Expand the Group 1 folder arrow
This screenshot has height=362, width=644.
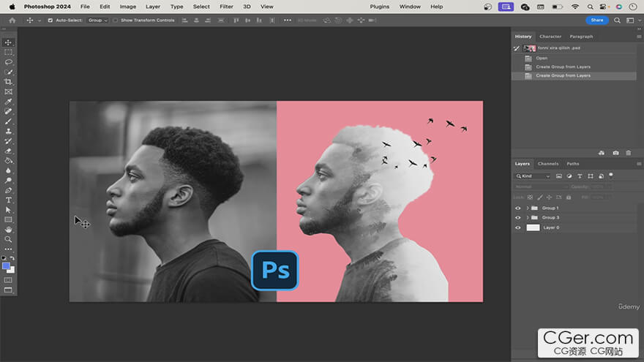point(527,208)
